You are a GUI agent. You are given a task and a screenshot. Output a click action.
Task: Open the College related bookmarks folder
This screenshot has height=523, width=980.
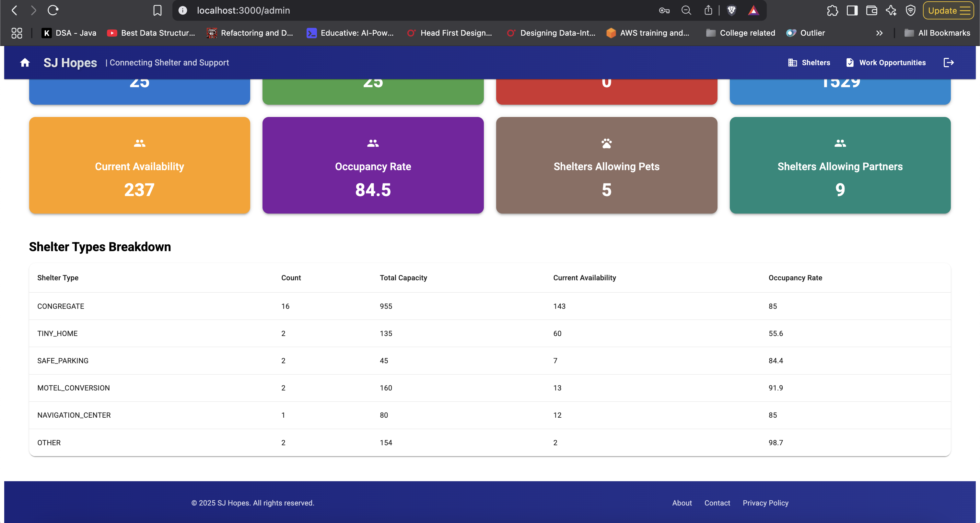coord(740,33)
